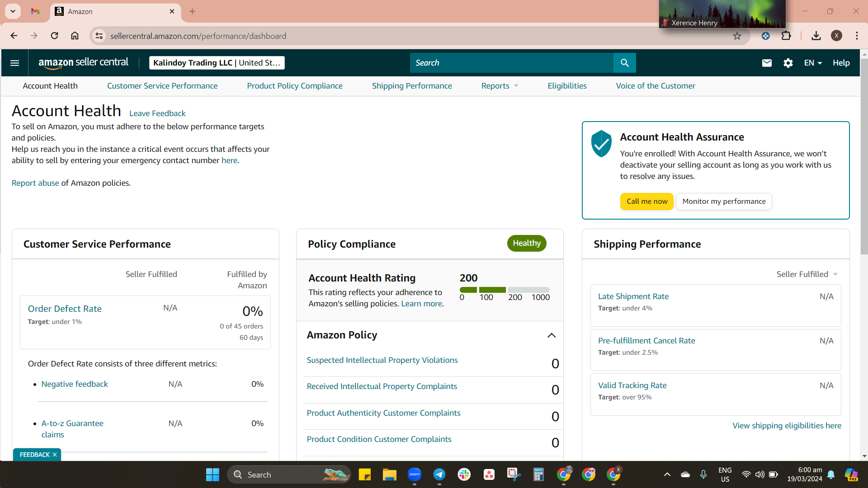Open Sticky Notes from the taskbar
The height and width of the screenshot is (488, 868).
pyautogui.click(x=364, y=474)
